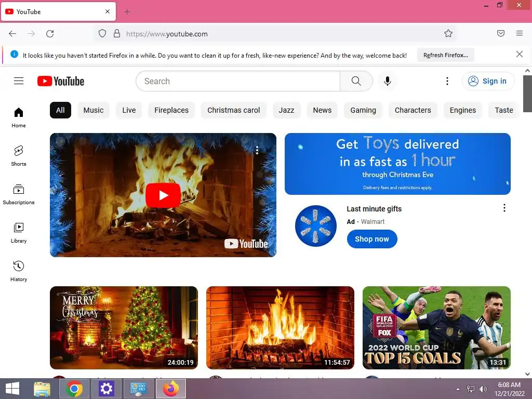Start voice search with microphone icon
This screenshot has width=532, height=399.
pyautogui.click(x=388, y=81)
